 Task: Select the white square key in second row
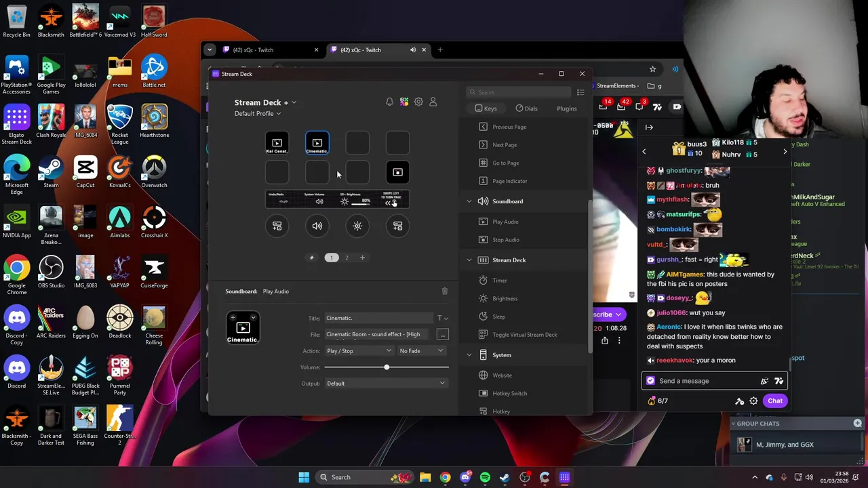point(397,173)
